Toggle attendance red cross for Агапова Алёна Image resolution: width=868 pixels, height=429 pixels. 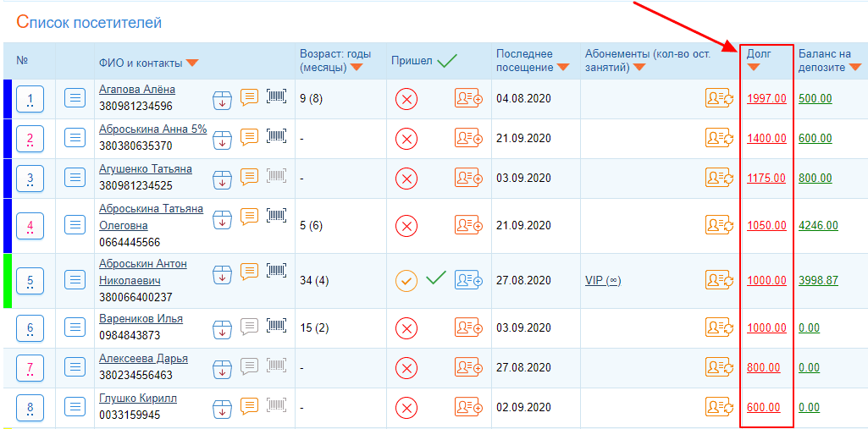coord(406,98)
